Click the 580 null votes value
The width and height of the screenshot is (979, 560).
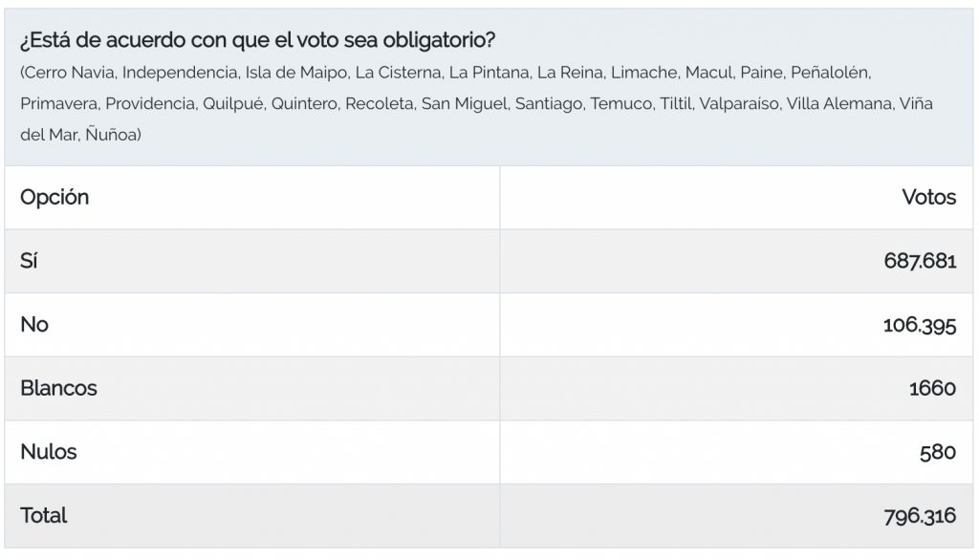(937, 452)
